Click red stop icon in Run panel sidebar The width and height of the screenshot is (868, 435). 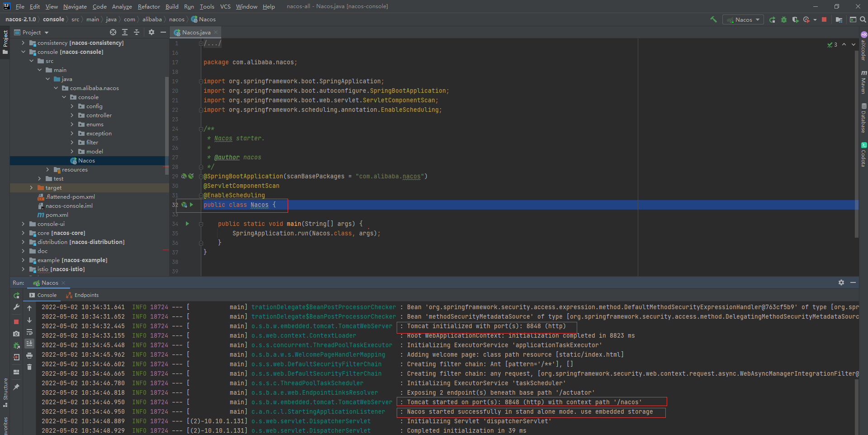tap(16, 321)
